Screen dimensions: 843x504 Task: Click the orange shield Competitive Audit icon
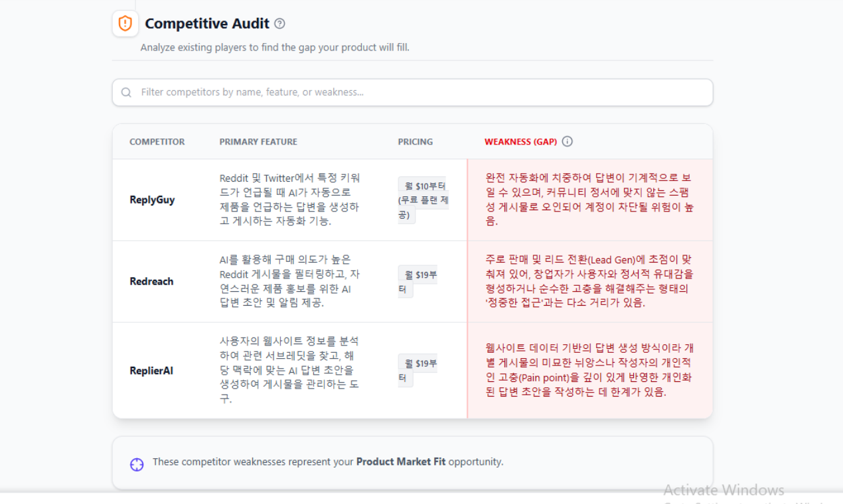click(x=125, y=23)
